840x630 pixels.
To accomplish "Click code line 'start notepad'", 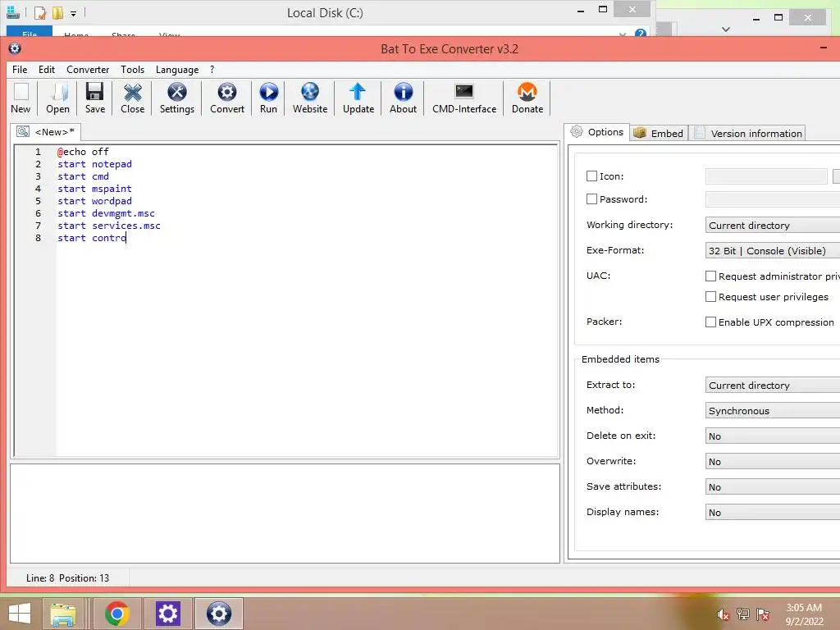I will click(94, 164).
